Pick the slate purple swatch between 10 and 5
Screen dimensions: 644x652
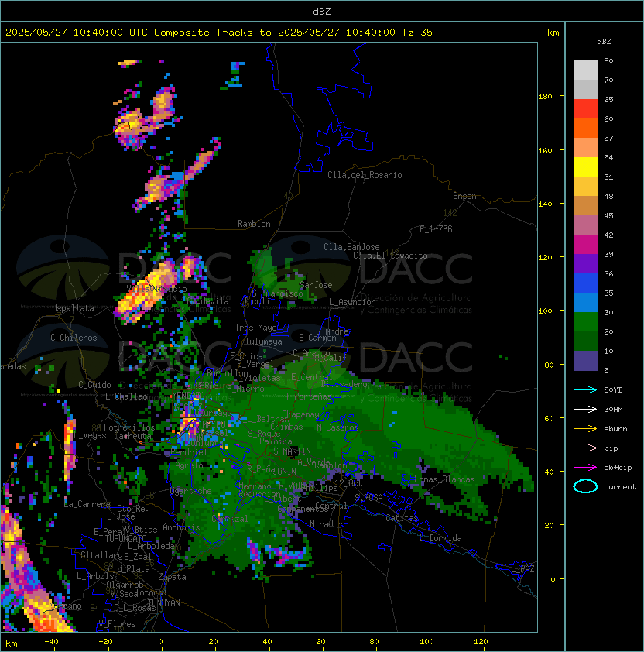tap(585, 361)
